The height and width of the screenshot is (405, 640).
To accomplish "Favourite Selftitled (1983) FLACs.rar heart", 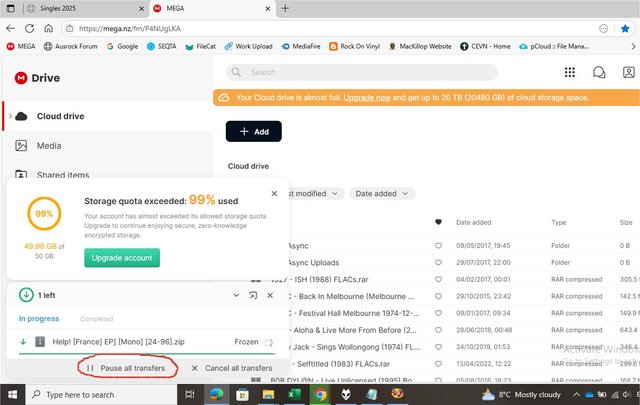I will tap(438, 364).
